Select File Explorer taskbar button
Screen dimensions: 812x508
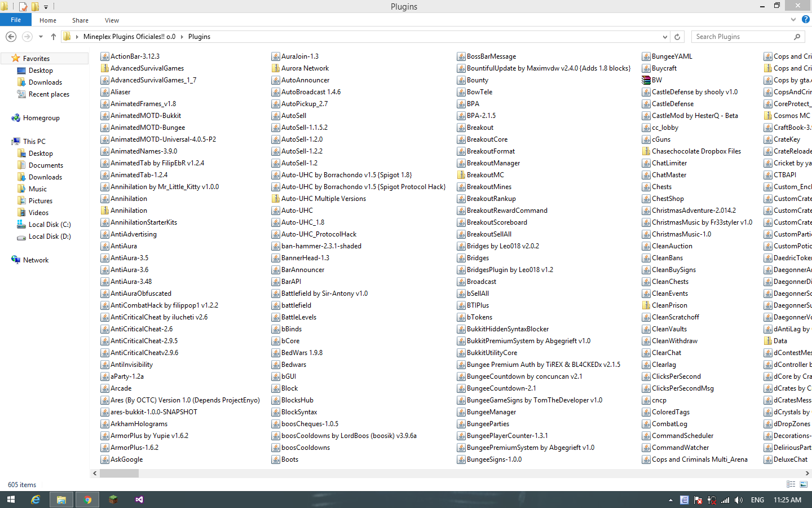pos(61,500)
